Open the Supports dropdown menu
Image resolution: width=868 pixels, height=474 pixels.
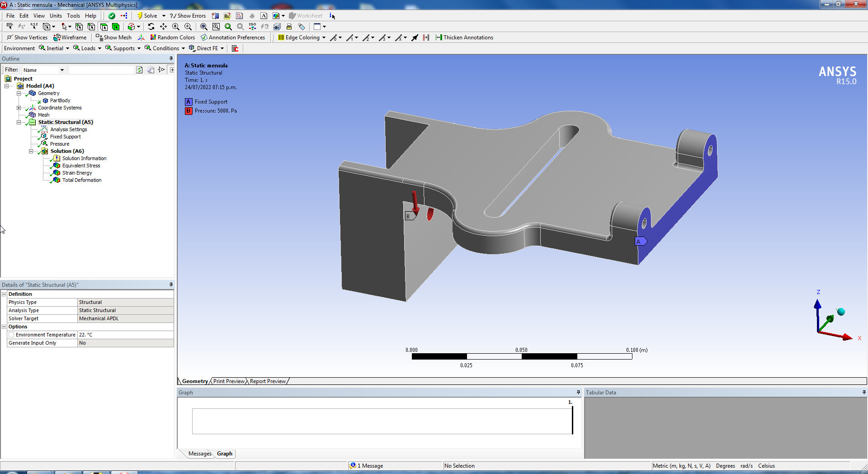[x=123, y=48]
